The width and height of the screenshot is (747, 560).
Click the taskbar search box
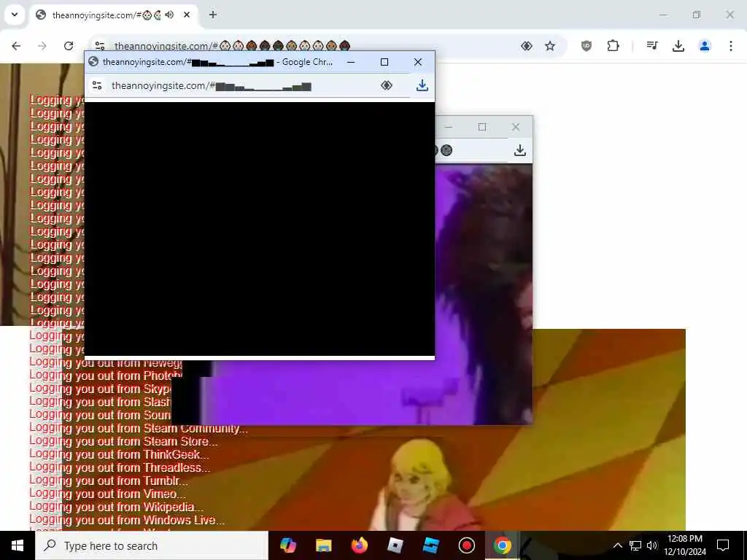(152, 545)
